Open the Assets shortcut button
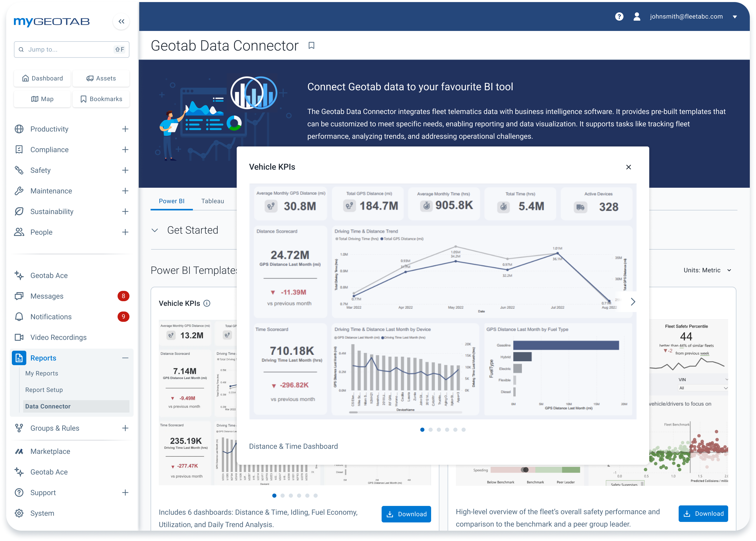 tap(101, 78)
